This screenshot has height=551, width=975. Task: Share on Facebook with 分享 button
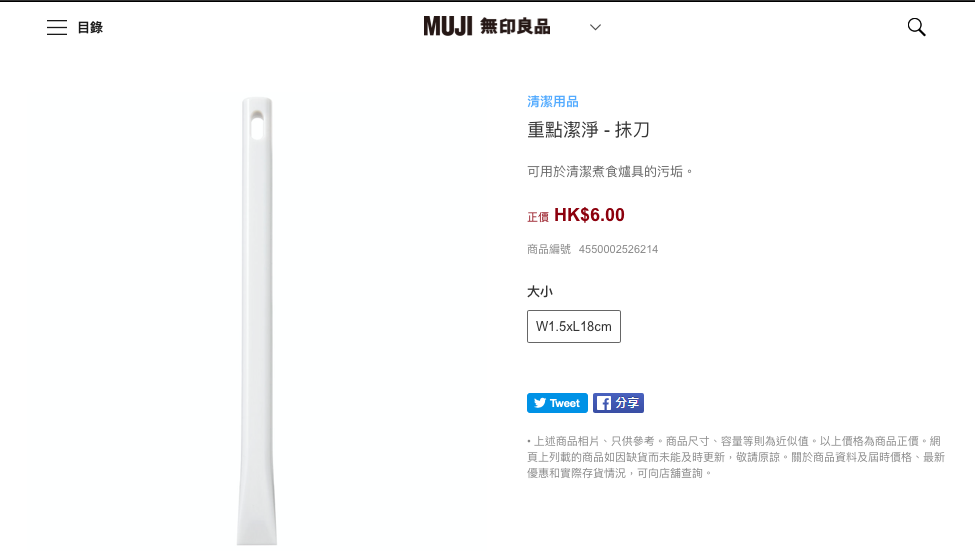[618, 403]
